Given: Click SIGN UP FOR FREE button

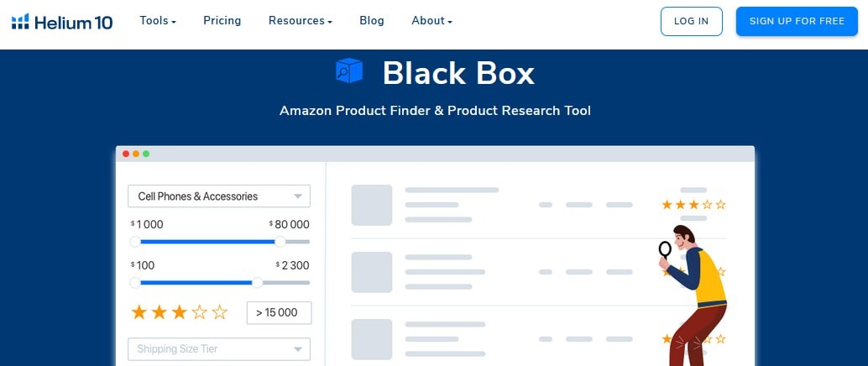Looking at the screenshot, I should click(x=797, y=22).
